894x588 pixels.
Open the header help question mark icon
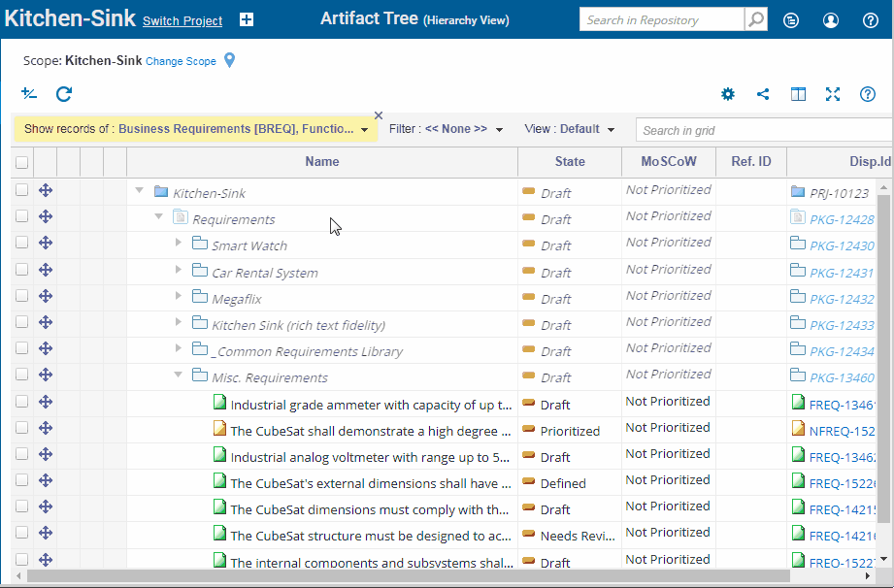(x=870, y=20)
